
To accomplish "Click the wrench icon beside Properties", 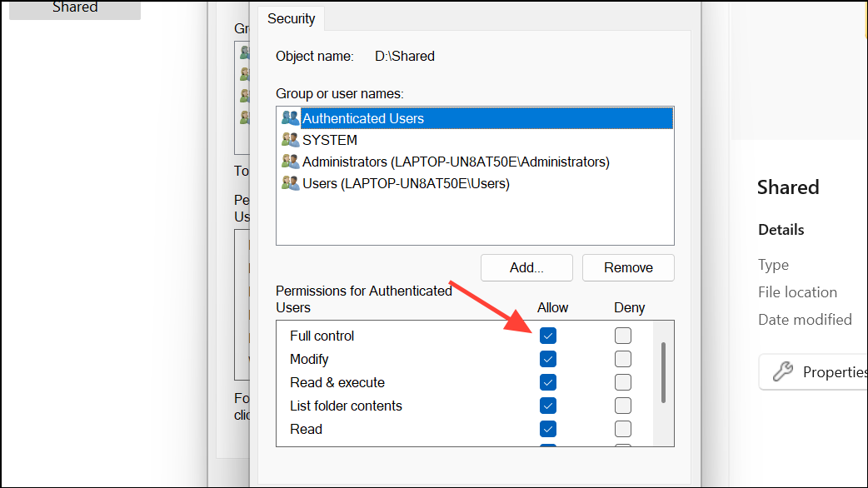I will (783, 372).
